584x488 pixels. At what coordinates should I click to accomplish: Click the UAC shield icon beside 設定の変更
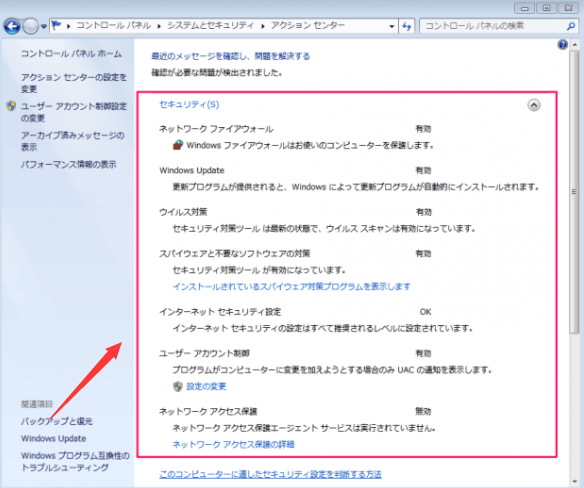pos(178,386)
